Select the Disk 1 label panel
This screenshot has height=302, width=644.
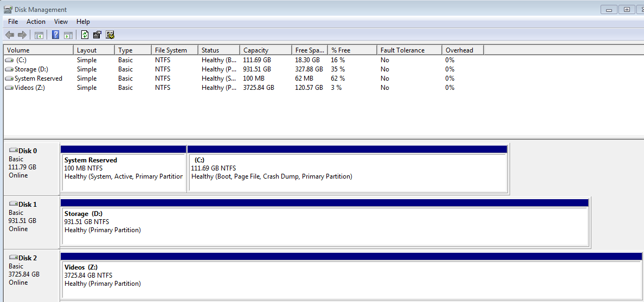[31, 222]
